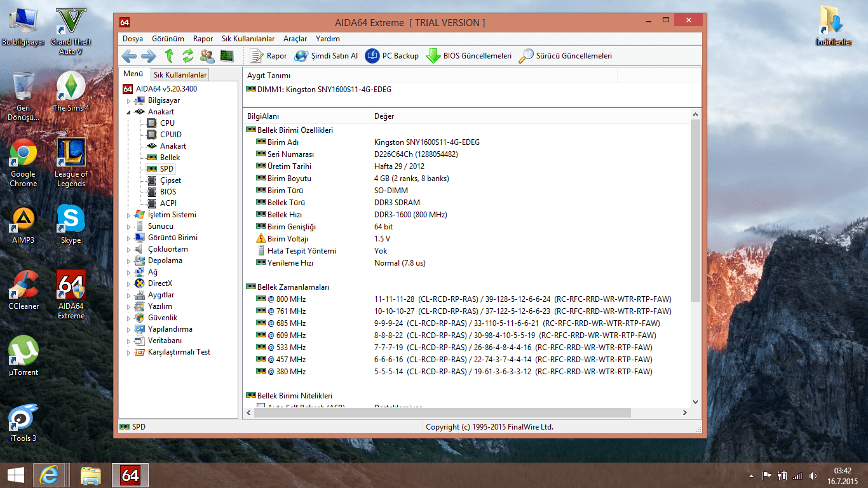
Task: Open the Windows Start button
Action: click(x=16, y=475)
